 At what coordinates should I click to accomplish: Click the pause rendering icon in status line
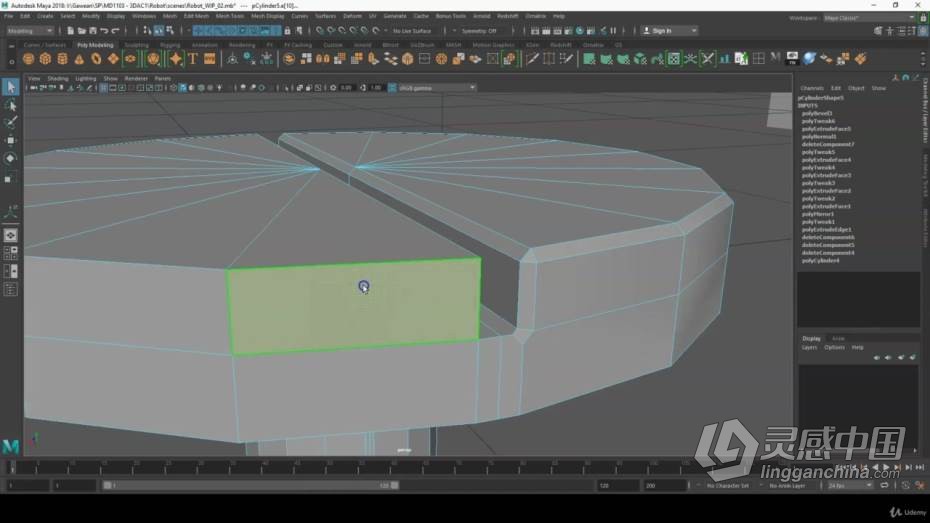click(x=613, y=31)
